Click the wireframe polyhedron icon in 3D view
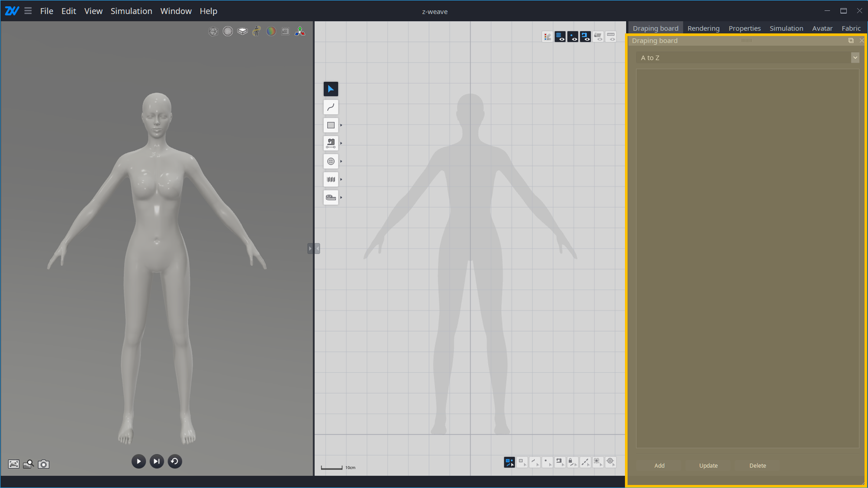 (213, 31)
